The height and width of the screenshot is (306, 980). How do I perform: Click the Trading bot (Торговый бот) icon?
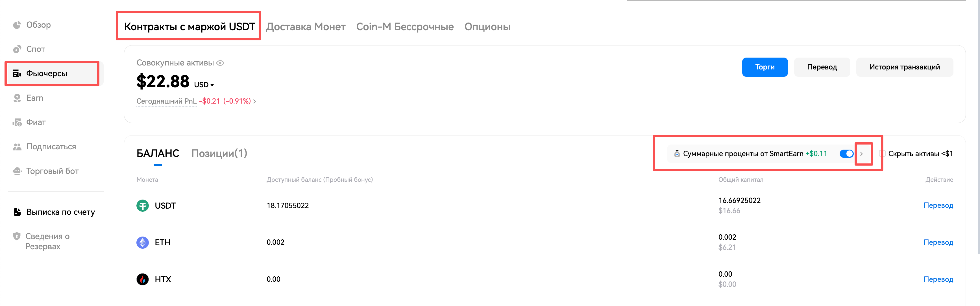pos(17,171)
